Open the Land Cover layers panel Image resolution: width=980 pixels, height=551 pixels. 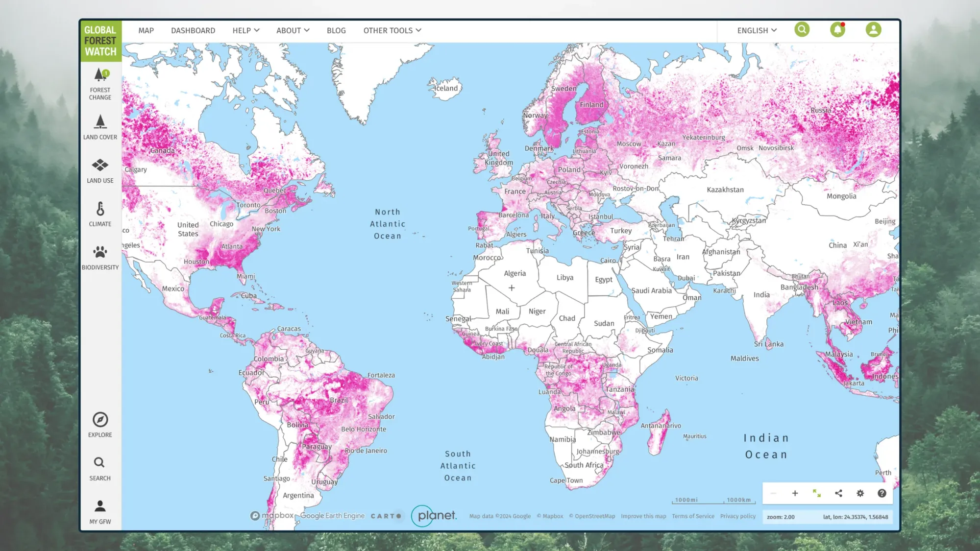(100, 127)
